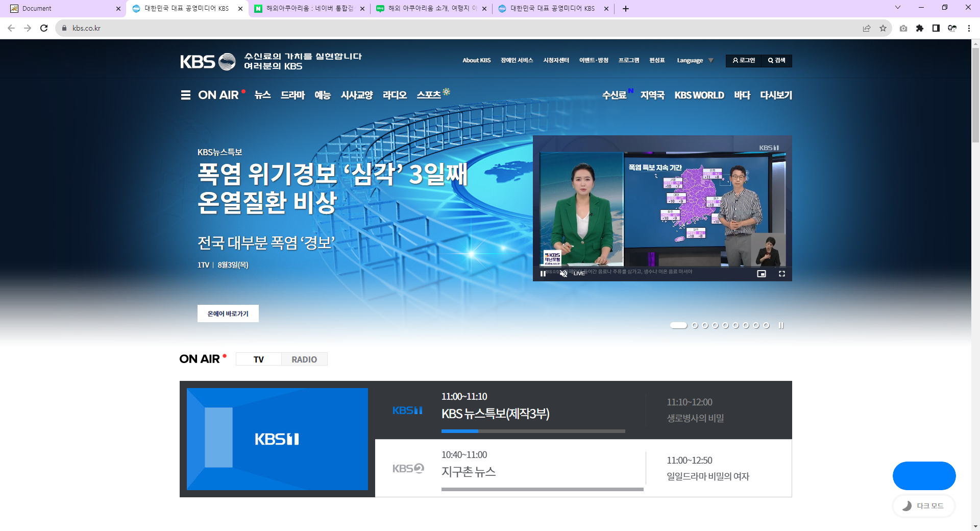Open 다시보기 menu item
The image size is (980, 531).
[x=776, y=95]
